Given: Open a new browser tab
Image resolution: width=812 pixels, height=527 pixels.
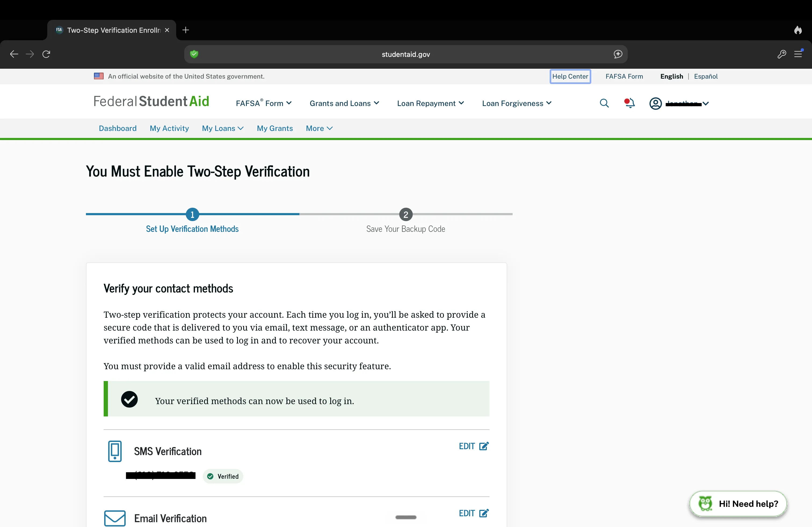Looking at the screenshot, I should point(186,30).
